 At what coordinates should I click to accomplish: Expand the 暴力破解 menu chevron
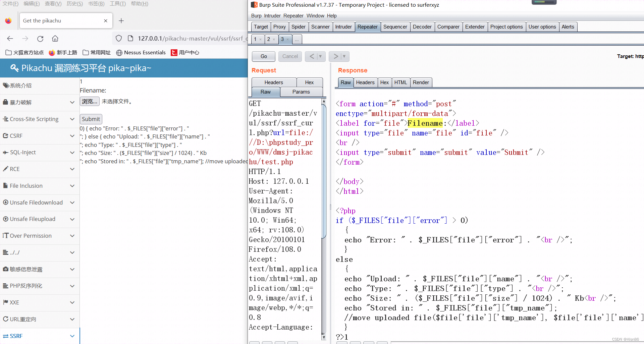coord(72,103)
